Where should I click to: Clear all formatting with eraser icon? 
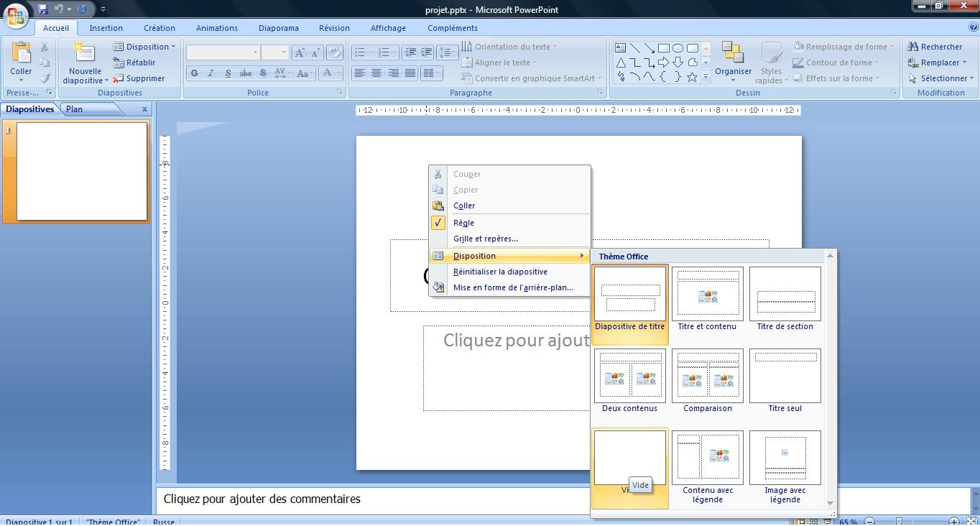(x=334, y=52)
